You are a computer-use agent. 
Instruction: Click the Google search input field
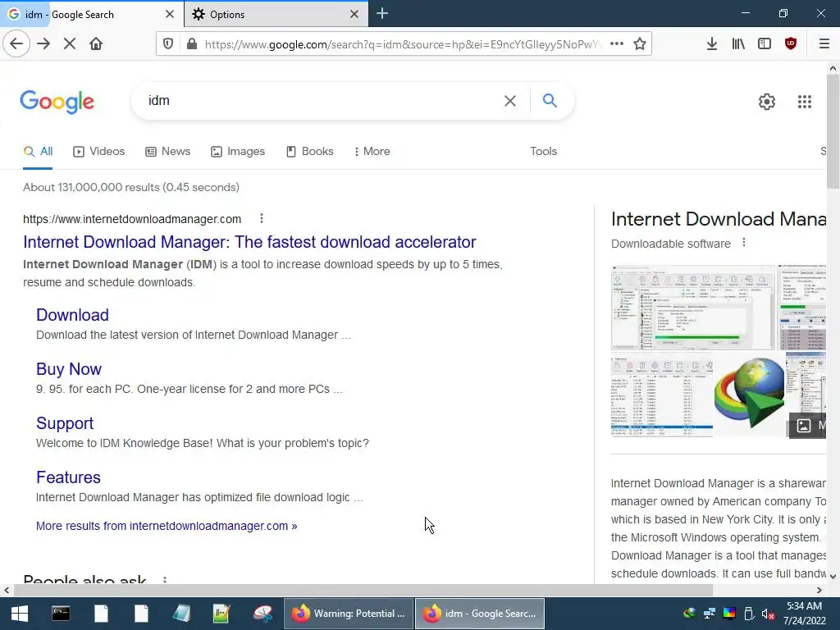point(322,101)
